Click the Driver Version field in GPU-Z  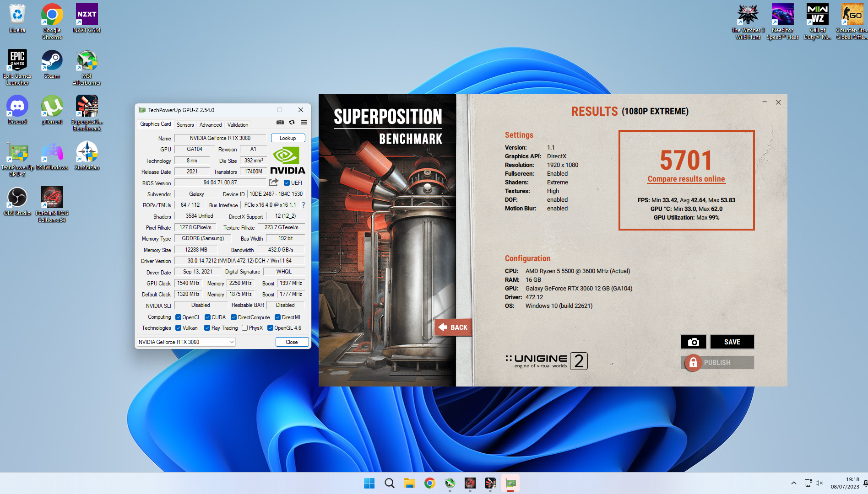click(239, 261)
